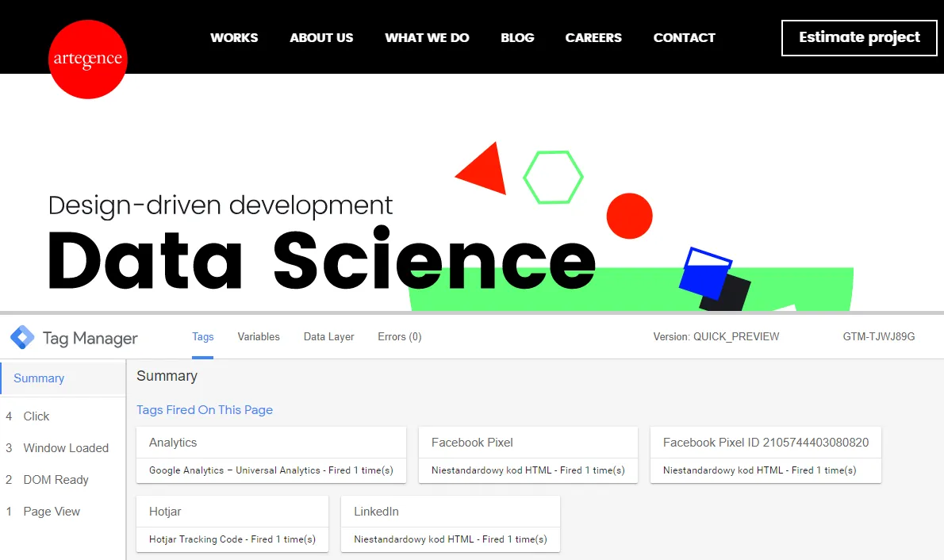Switch to the Tags tab
This screenshot has height=560, width=944.
203,337
